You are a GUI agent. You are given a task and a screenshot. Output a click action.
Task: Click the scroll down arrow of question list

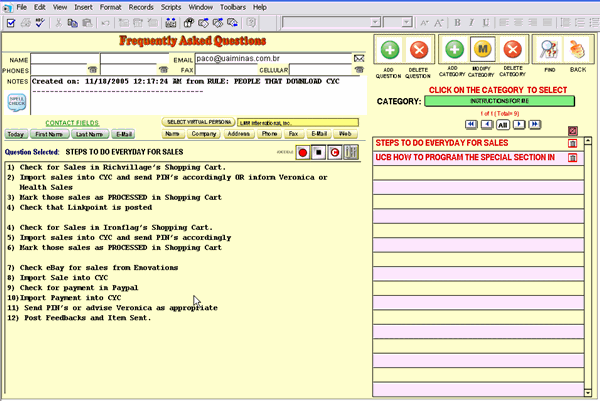[588, 393]
